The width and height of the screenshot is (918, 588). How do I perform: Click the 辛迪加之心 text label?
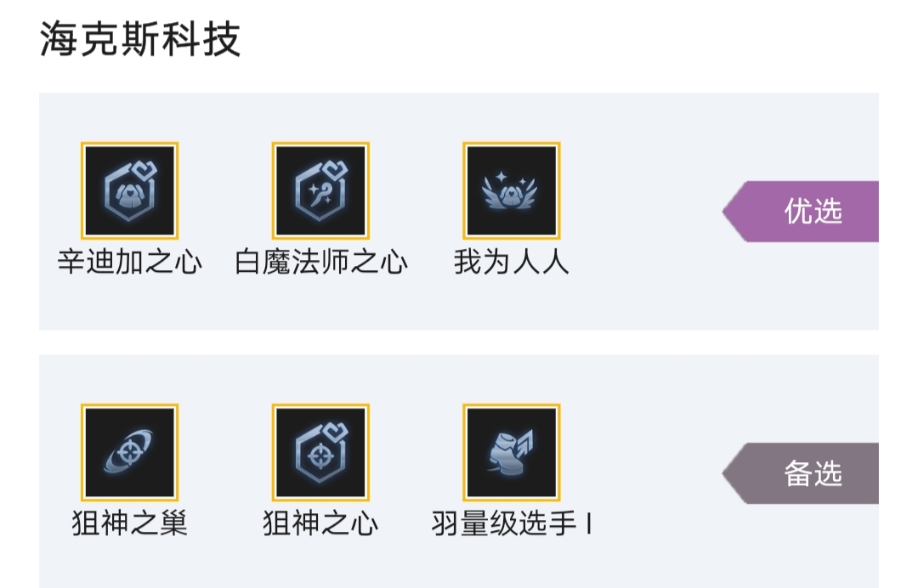(x=129, y=262)
